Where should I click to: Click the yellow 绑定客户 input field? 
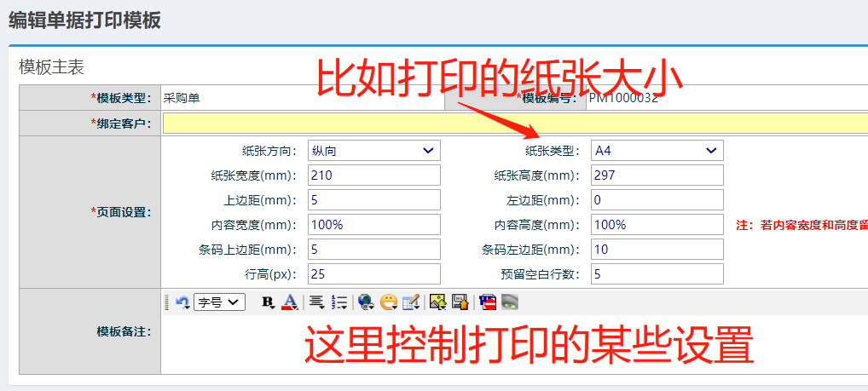point(515,124)
